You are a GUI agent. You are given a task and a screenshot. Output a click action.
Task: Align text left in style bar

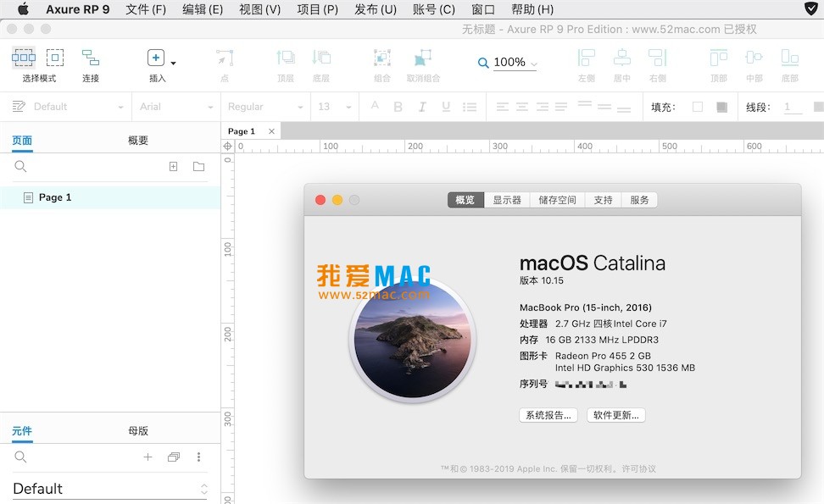point(503,107)
